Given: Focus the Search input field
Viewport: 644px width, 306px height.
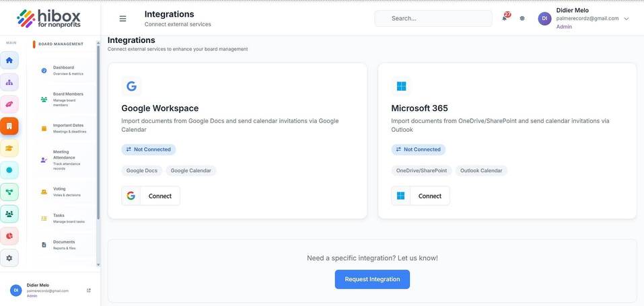Looking at the screenshot, I should [433, 18].
